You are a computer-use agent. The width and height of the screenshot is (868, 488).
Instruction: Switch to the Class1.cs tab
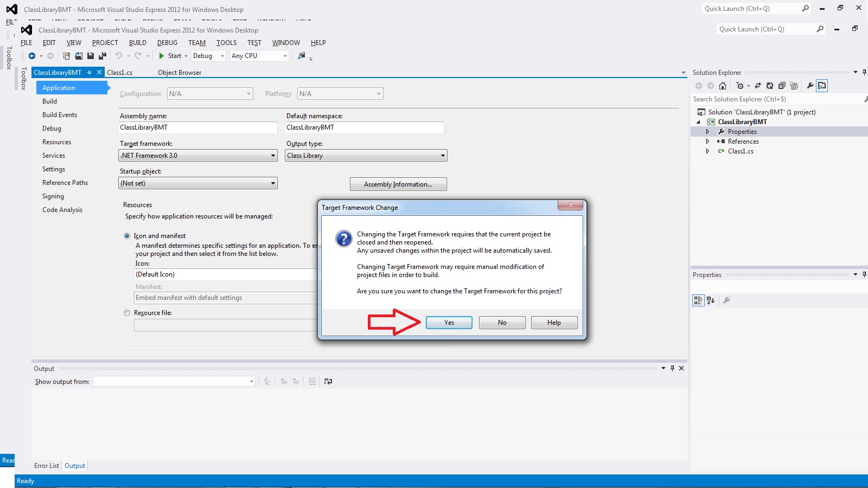pos(120,73)
